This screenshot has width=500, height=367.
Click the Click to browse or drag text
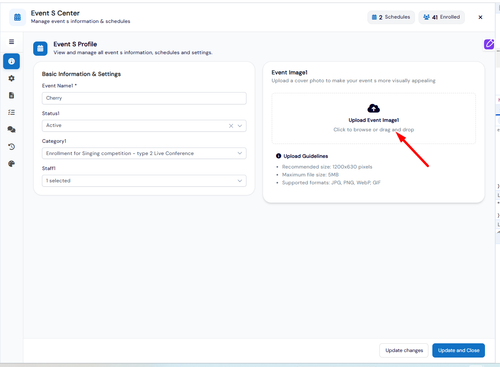[374, 130]
